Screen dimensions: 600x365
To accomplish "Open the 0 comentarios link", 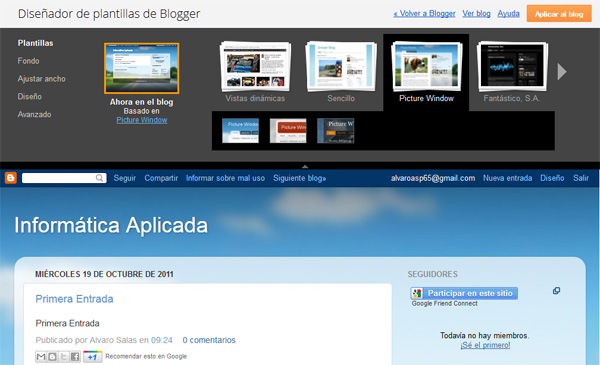I will coord(209,340).
